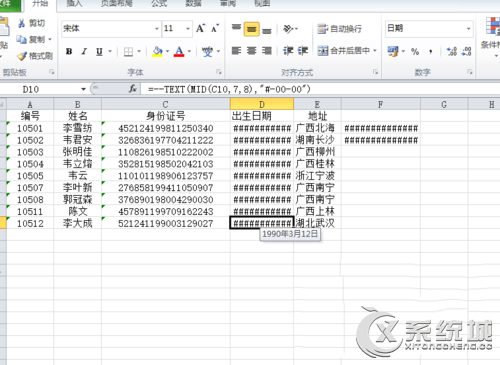Align text to bottom of cell

click(267, 30)
